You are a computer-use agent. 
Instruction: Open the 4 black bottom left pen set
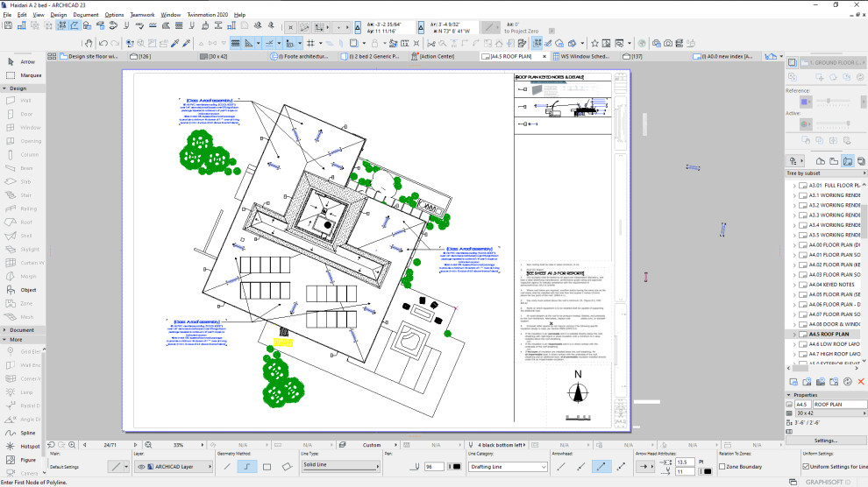(500, 444)
